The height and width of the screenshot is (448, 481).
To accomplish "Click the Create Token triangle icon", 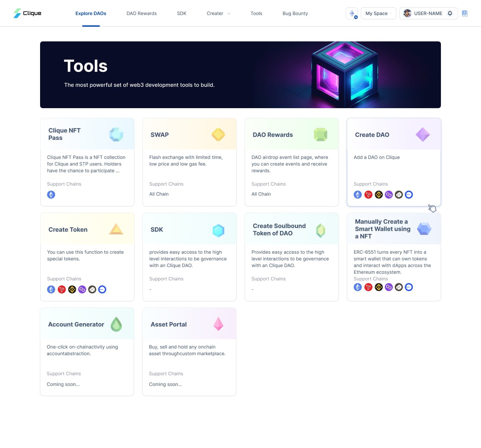I will pyautogui.click(x=116, y=229).
